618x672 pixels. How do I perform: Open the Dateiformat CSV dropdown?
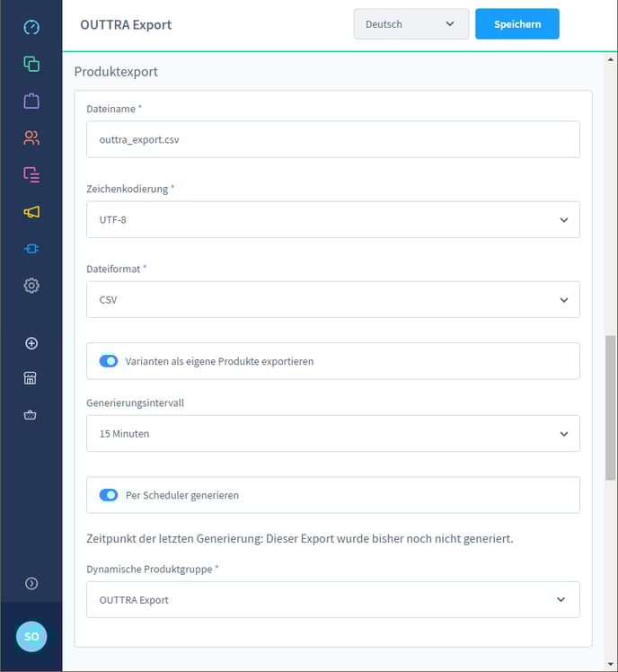[x=333, y=299]
